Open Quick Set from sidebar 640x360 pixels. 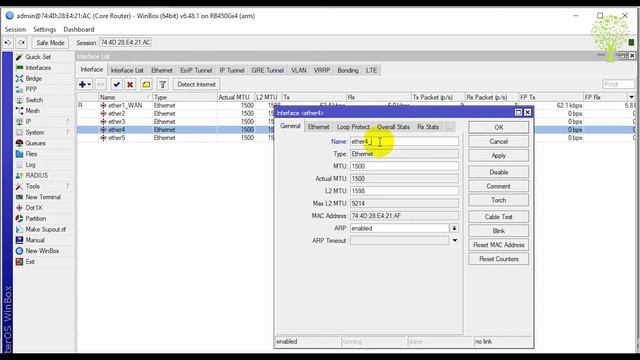[x=38, y=57]
